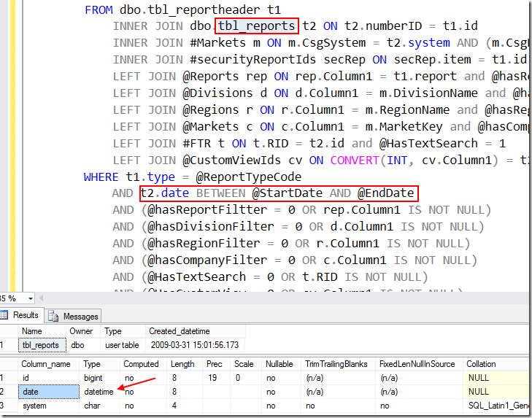Open the Messages tab
Viewport: 532px width, 418px height.
coord(73,316)
